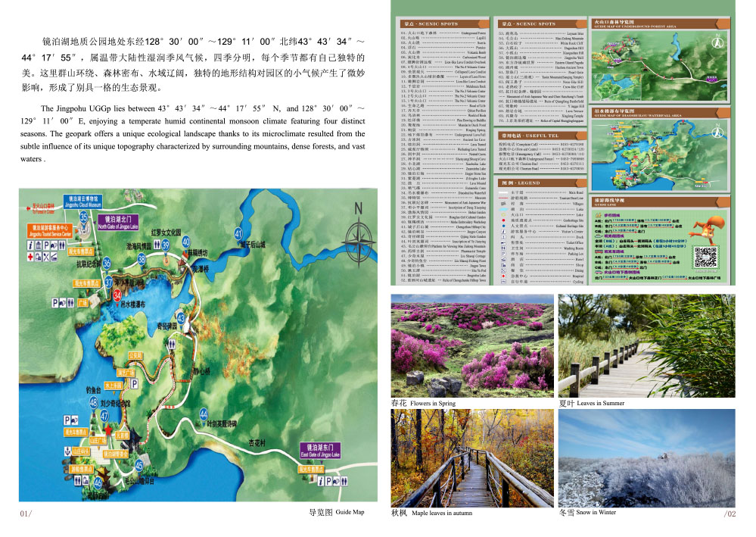This screenshot has width=756, height=537.
Task: Select map marker number 44
Action: coord(204,414)
